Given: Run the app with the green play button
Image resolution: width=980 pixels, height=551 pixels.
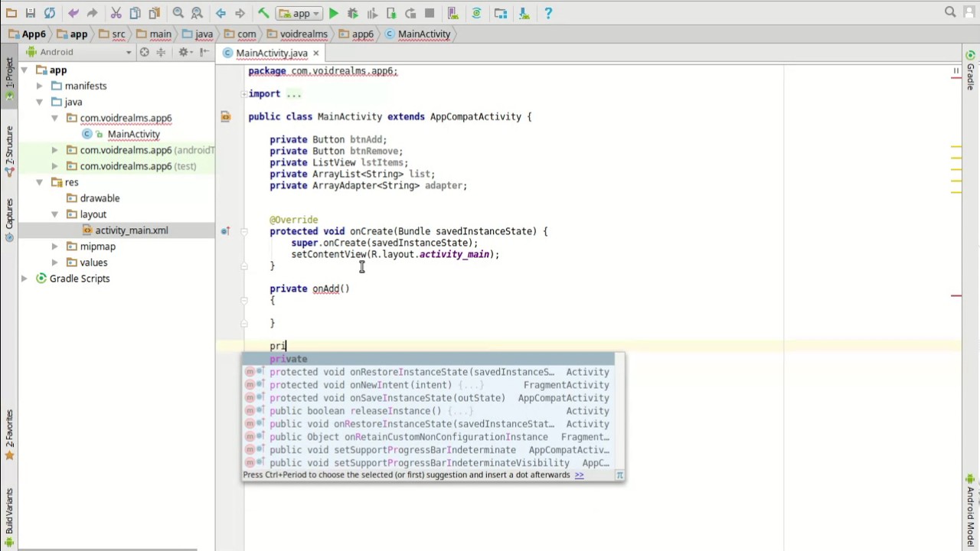Looking at the screenshot, I should 334,13.
